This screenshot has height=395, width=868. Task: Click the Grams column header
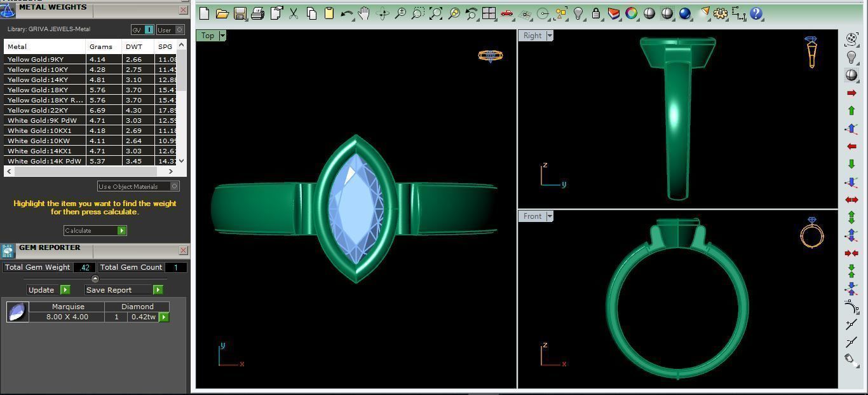click(x=104, y=46)
